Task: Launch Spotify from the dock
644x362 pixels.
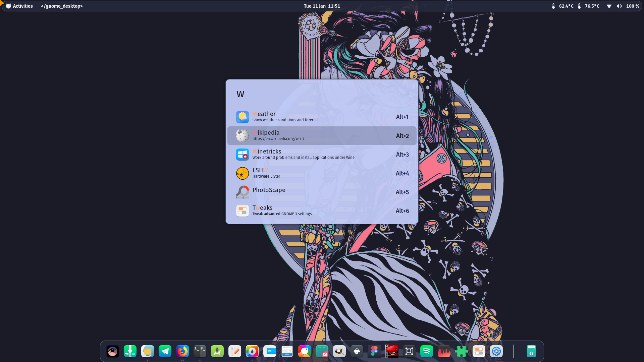Action: pyautogui.click(x=427, y=351)
